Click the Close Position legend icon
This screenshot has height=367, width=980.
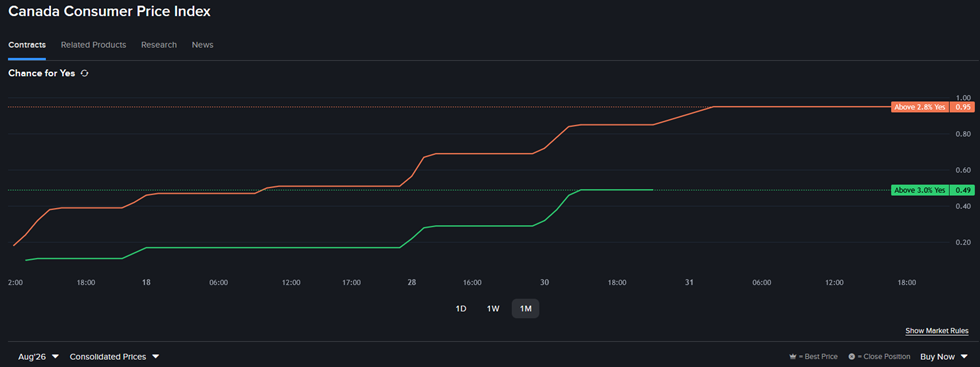851,357
